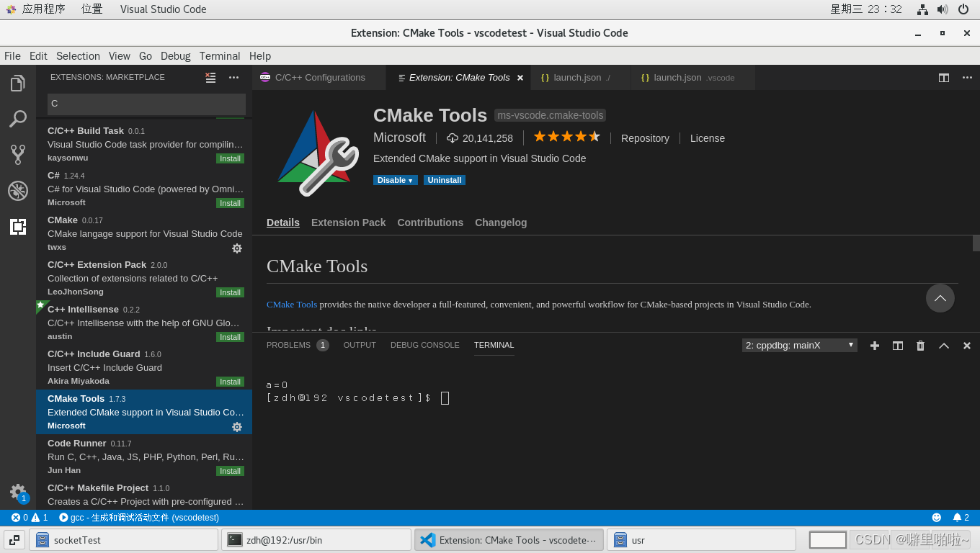Screen dimensions: 980x553
Task: Open the Repository link
Action: pyautogui.click(x=645, y=138)
